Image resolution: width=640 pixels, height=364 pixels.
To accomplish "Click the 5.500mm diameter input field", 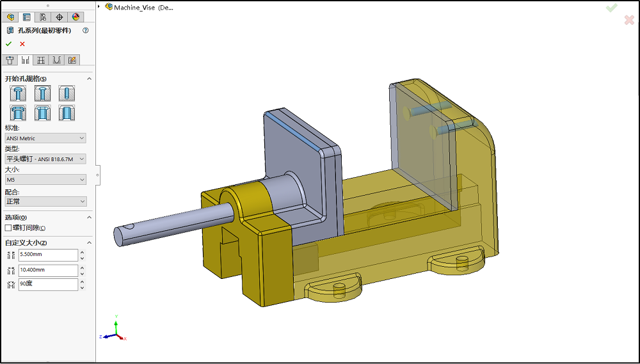I will pyautogui.click(x=48, y=255).
